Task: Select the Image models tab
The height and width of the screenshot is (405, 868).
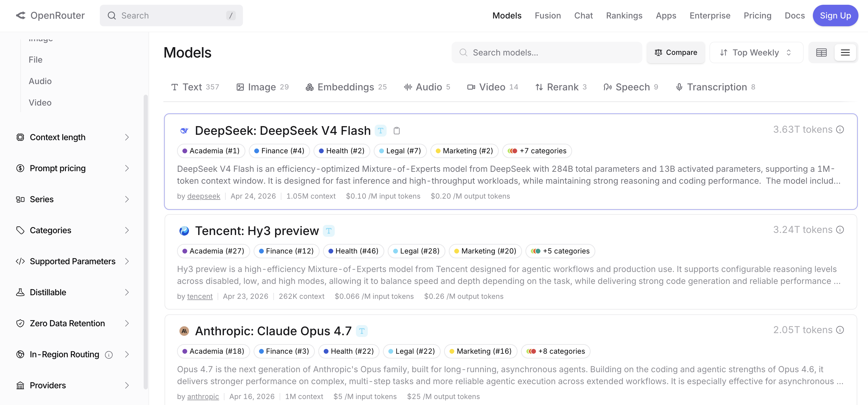Action: (x=263, y=87)
